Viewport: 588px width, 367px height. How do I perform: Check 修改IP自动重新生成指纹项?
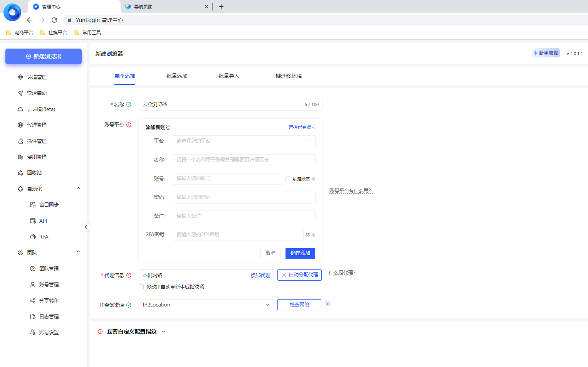coord(141,287)
